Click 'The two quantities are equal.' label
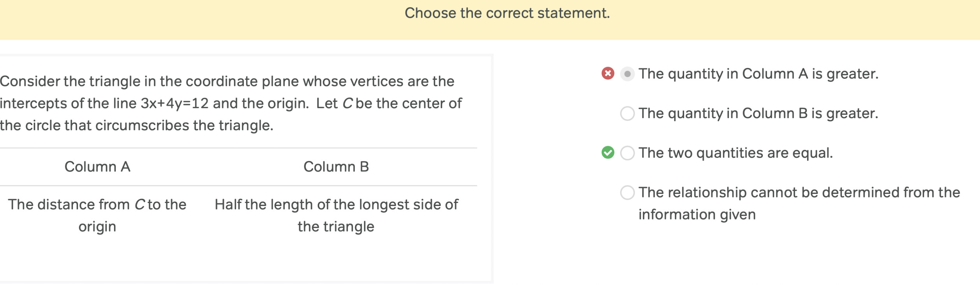 pyautogui.click(x=735, y=153)
